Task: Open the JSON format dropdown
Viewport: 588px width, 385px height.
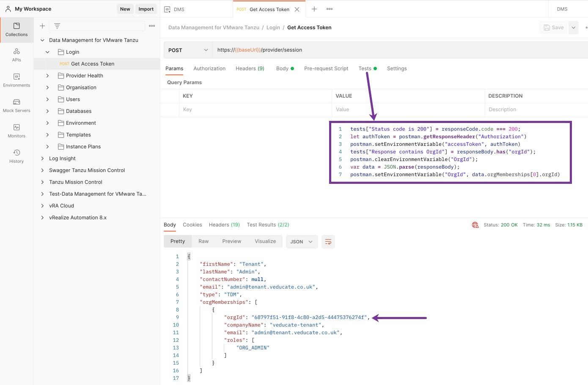Action: (302, 242)
